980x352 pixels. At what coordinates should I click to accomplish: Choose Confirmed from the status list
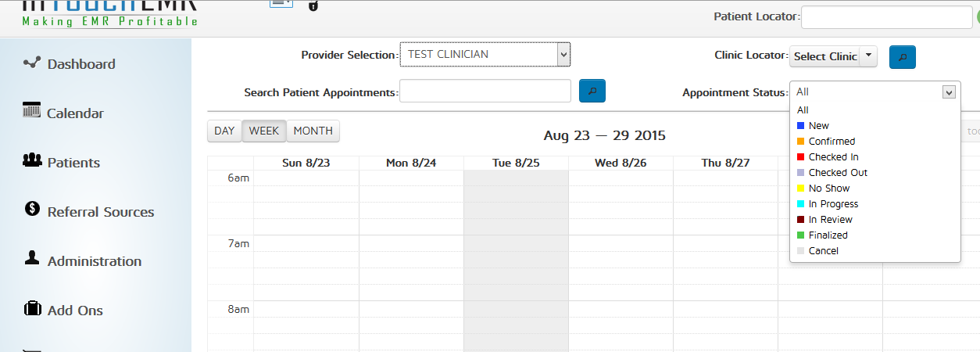pos(832,142)
